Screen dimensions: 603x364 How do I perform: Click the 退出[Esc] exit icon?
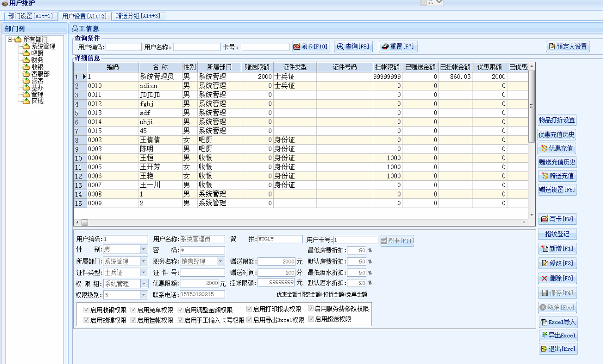543,349
